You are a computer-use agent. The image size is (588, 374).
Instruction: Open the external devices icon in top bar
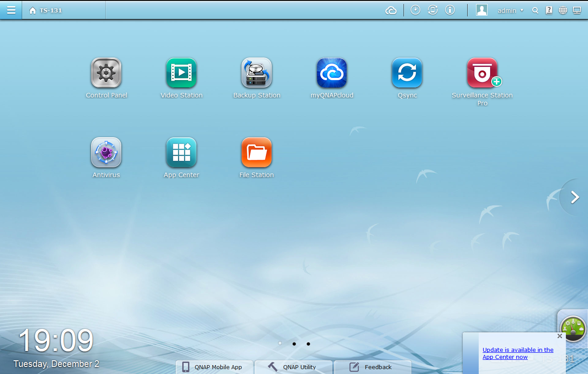(x=433, y=10)
